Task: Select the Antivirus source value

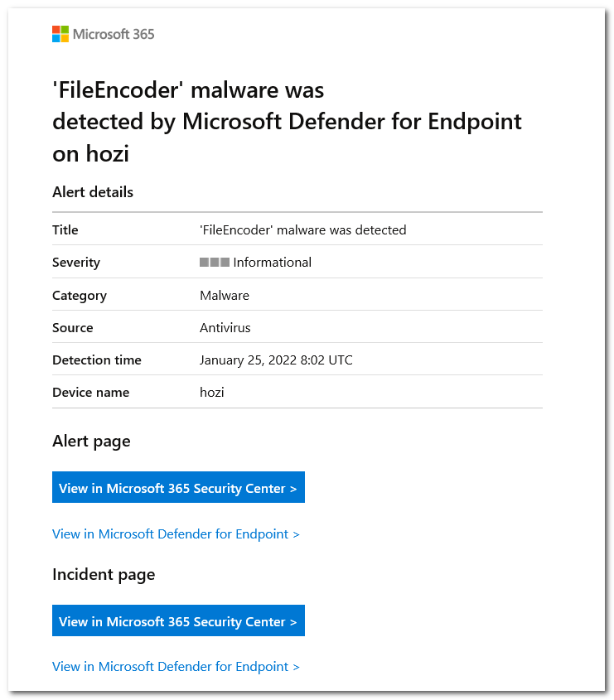Action: coord(225,327)
